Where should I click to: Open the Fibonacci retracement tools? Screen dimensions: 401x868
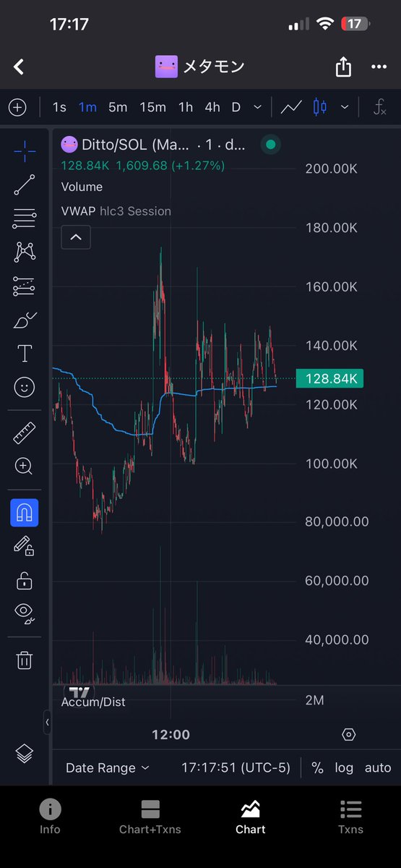click(25, 218)
